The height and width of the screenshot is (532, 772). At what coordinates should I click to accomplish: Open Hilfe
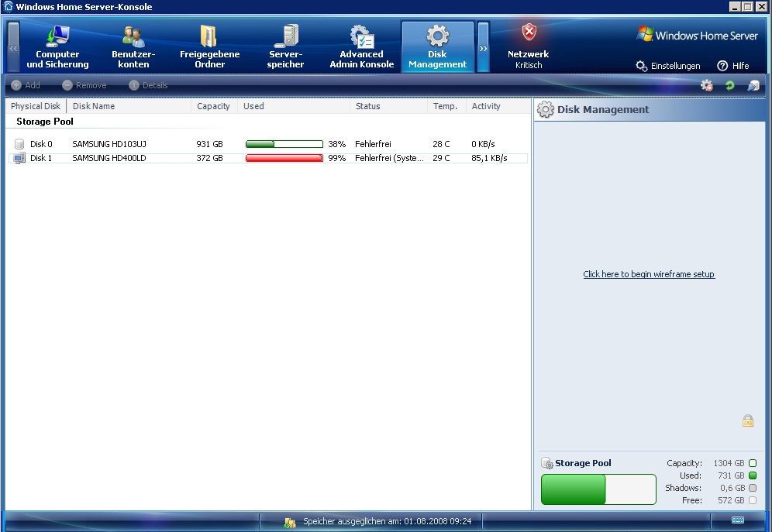pos(733,66)
